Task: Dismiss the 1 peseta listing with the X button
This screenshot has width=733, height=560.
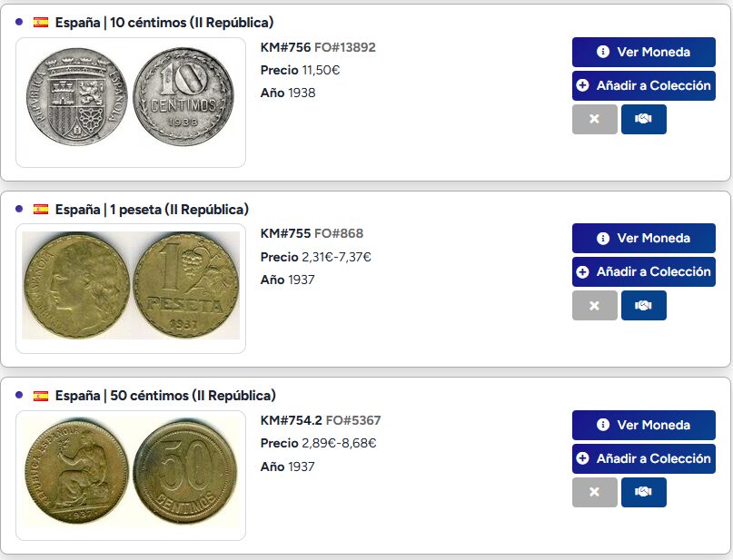Action: pos(595,305)
